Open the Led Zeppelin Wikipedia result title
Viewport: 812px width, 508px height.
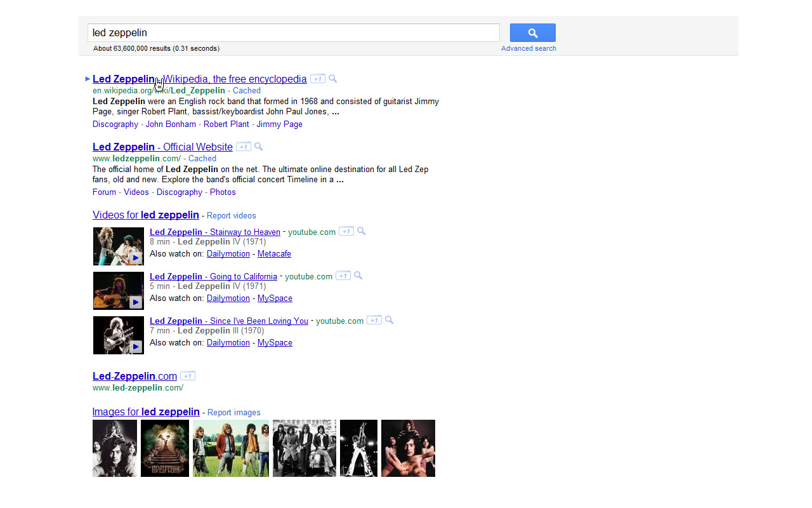[x=200, y=79]
